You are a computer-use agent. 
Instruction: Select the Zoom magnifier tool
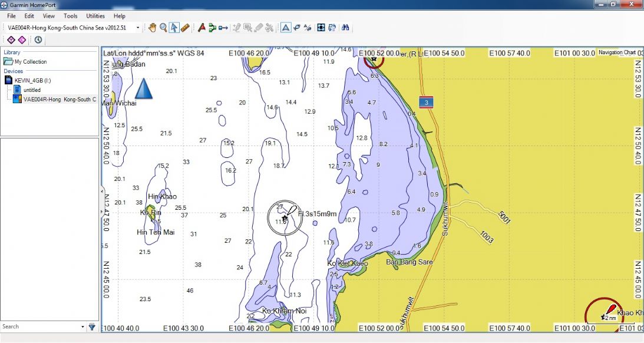[163, 28]
